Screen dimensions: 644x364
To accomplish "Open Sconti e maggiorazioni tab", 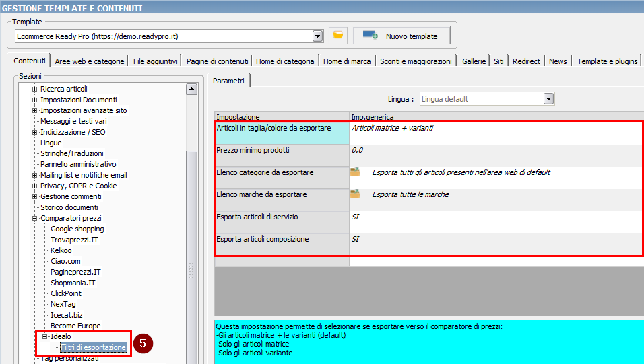I will tap(416, 61).
